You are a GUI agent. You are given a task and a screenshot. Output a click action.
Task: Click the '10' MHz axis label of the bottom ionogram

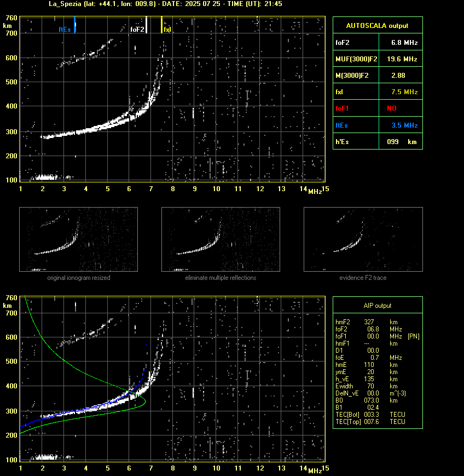coord(216,468)
